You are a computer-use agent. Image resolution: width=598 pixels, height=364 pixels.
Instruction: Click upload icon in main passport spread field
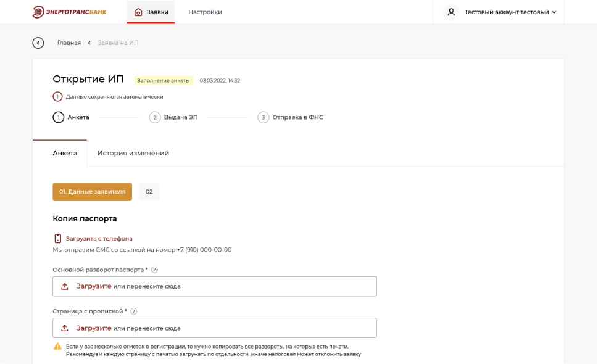(x=65, y=286)
